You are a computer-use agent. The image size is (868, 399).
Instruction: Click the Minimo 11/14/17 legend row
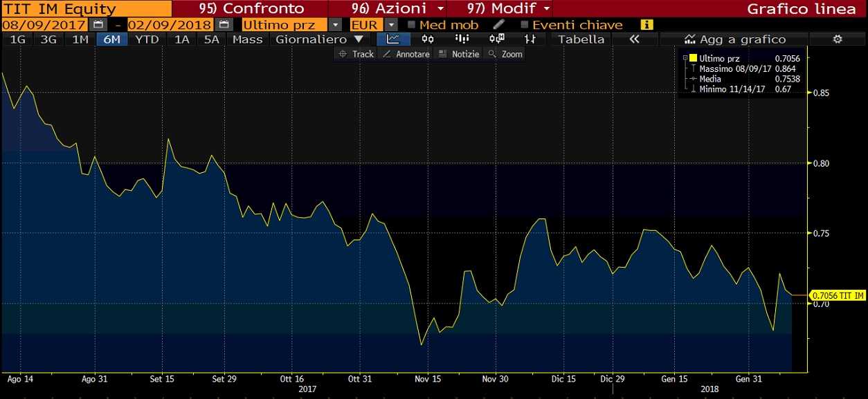tap(745, 89)
